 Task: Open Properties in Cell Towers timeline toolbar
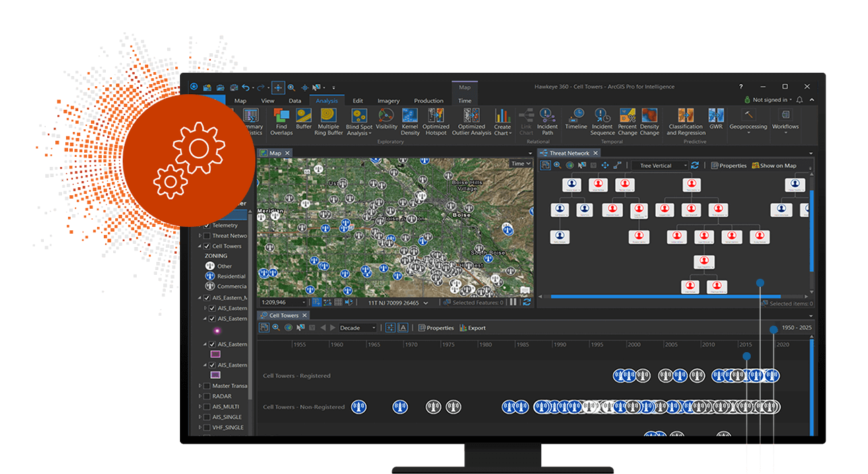click(436, 328)
